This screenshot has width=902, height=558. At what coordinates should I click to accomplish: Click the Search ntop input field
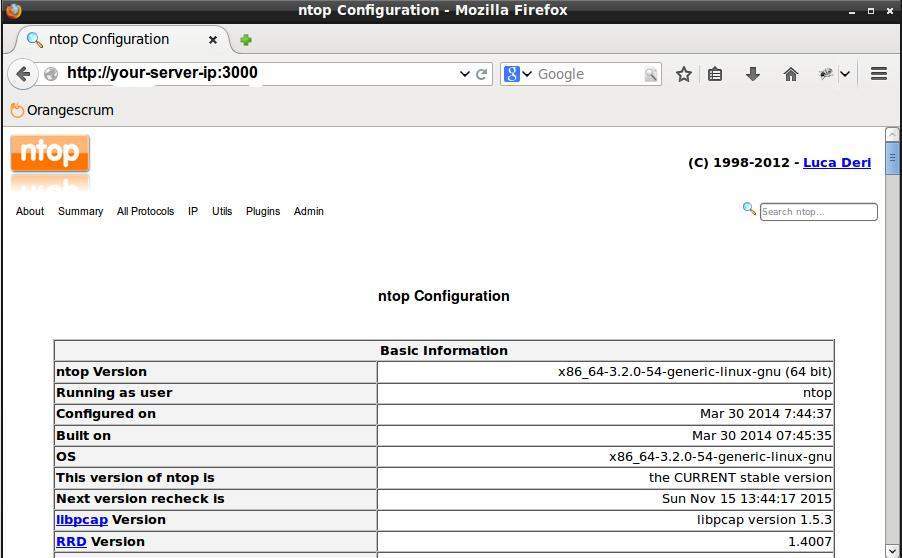(819, 212)
